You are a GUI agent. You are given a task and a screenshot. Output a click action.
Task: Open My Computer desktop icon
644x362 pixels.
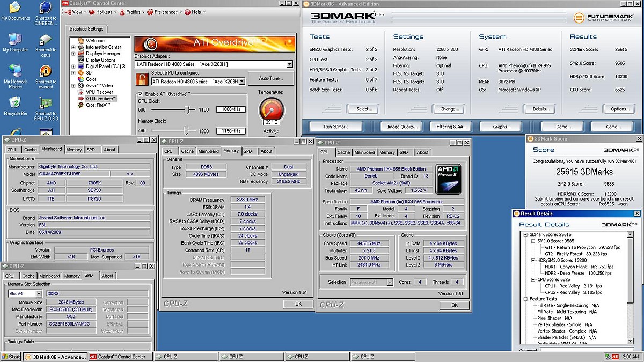15,41
